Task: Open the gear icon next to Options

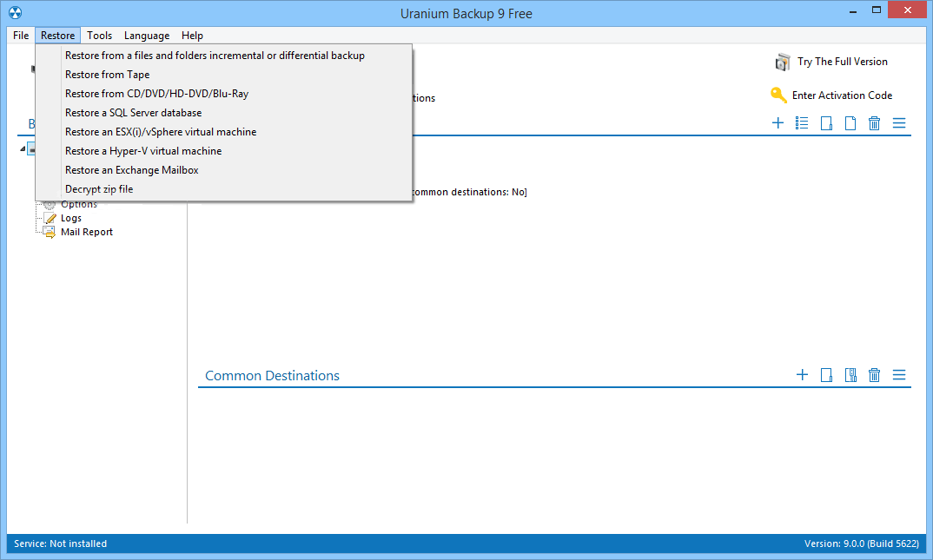Action: 48,203
